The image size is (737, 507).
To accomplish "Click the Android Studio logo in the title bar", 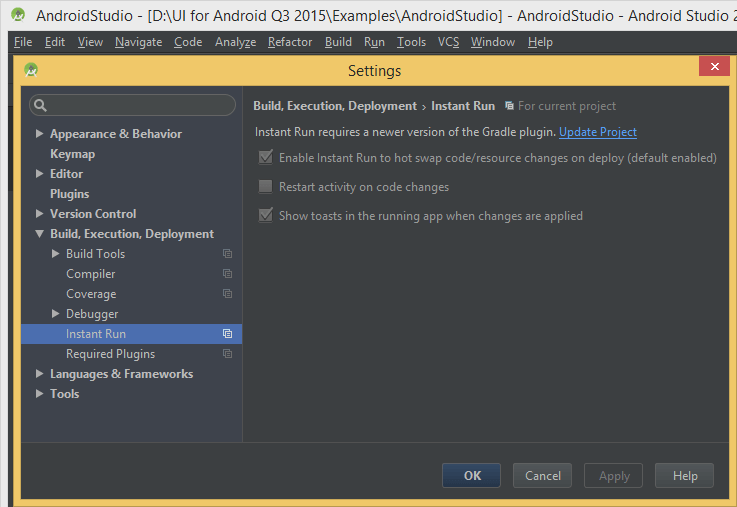I will (x=18, y=15).
